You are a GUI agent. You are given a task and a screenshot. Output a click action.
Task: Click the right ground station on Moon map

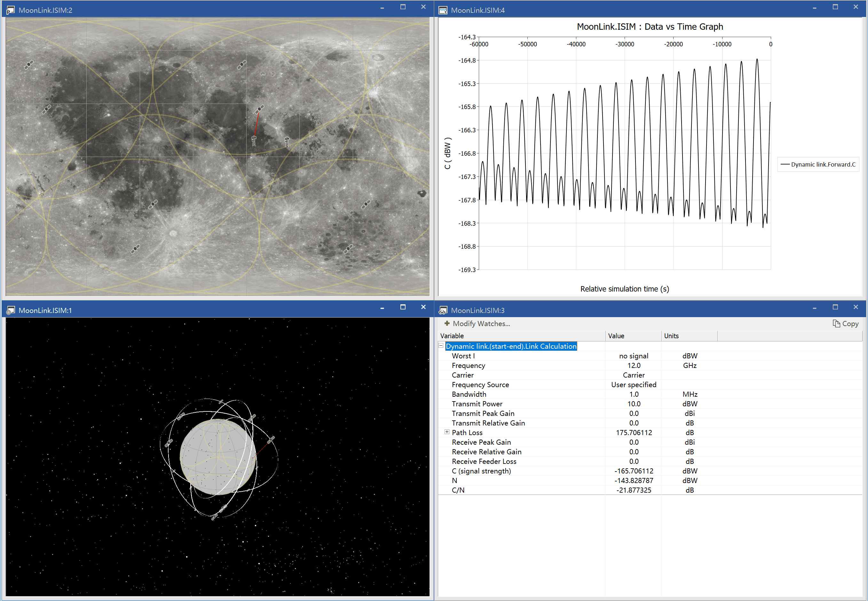tap(287, 142)
